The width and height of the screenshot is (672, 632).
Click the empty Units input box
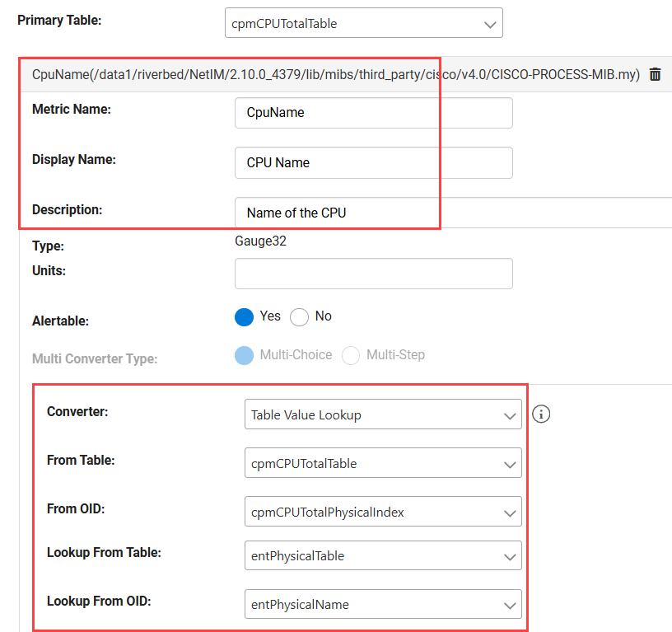373,274
